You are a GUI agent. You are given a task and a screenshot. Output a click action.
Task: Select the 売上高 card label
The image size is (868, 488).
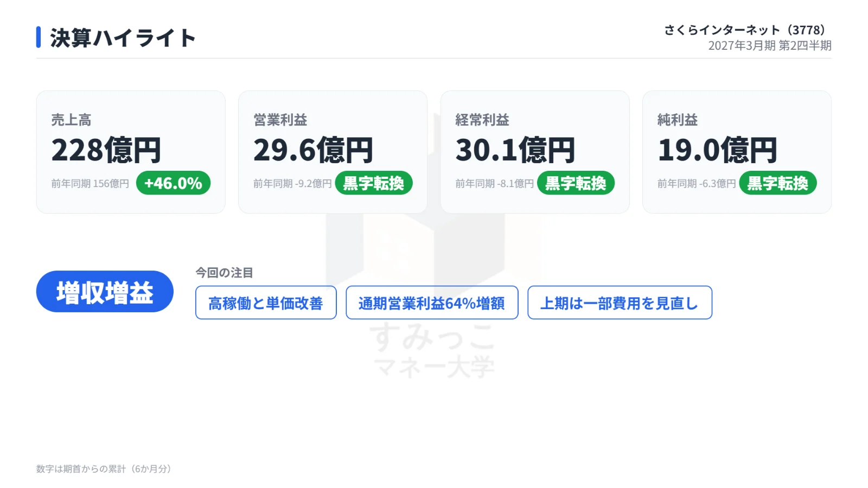(x=71, y=120)
